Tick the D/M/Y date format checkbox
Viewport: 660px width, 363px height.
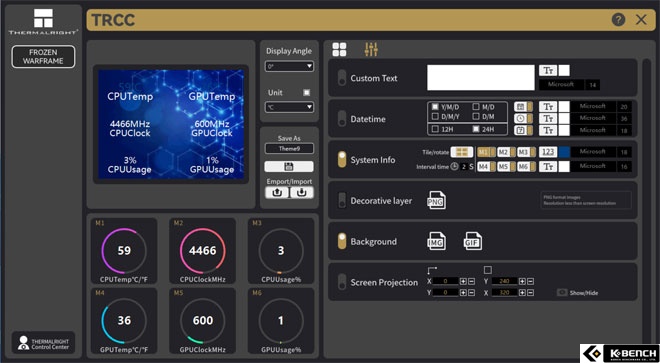[x=436, y=116]
